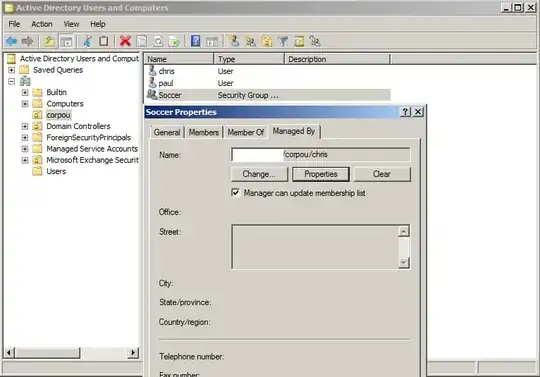Click the tree pane scroll left arrow

[9, 353]
